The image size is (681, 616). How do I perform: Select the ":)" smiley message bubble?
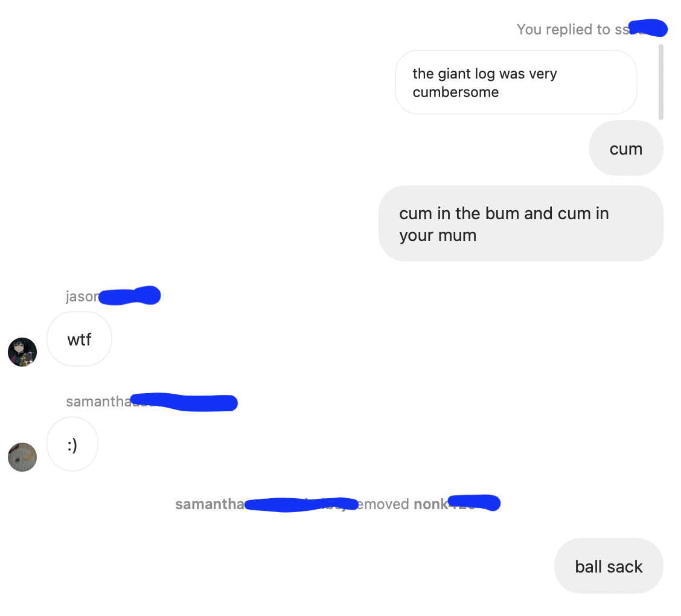click(x=72, y=444)
